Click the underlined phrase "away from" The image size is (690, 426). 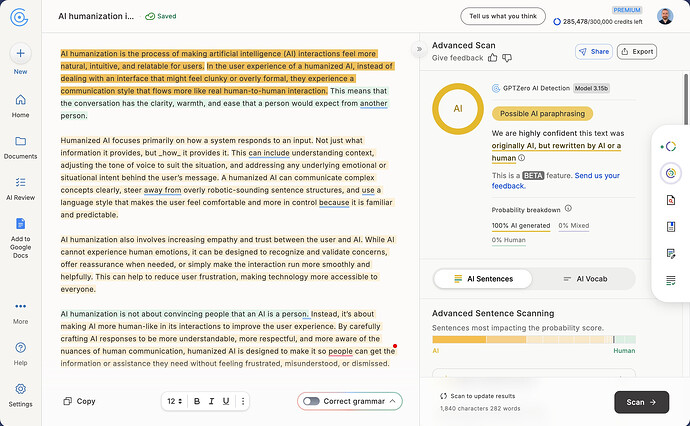162,190
